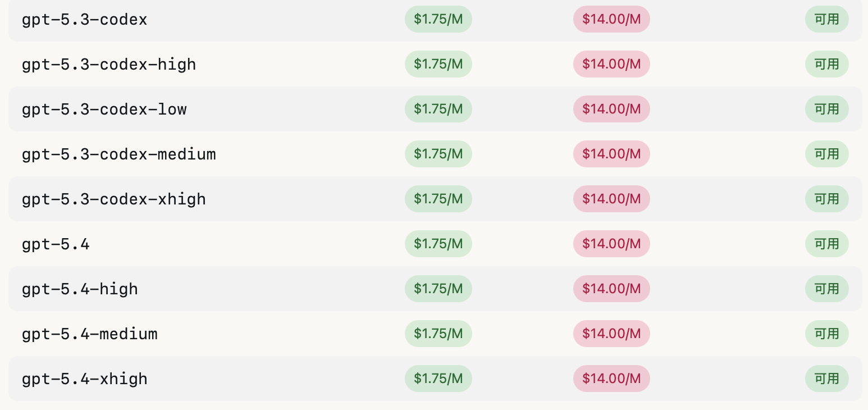Click the green $1.75/M badge for gpt-5.3-codex
Viewport: 868px width, 410px height.
(x=438, y=20)
